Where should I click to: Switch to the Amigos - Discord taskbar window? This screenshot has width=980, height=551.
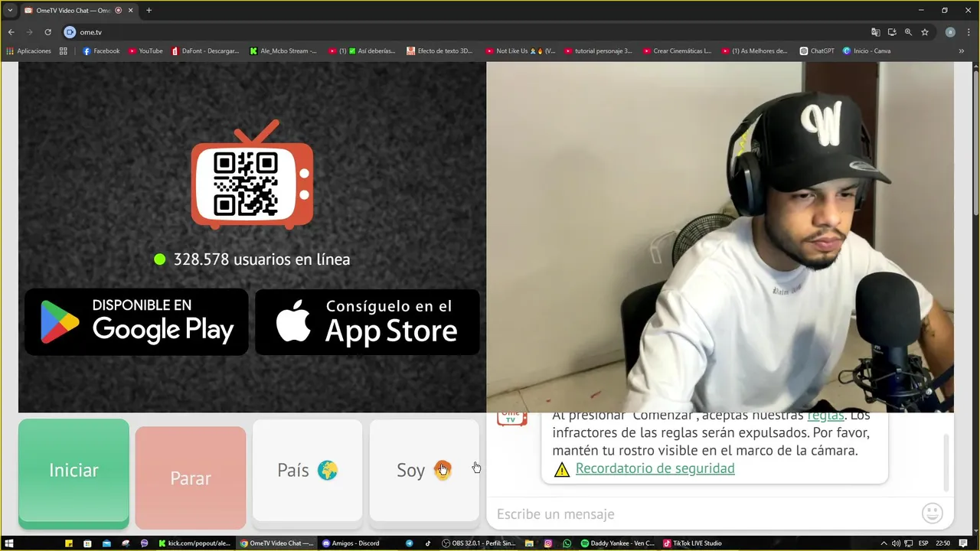(x=351, y=543)
